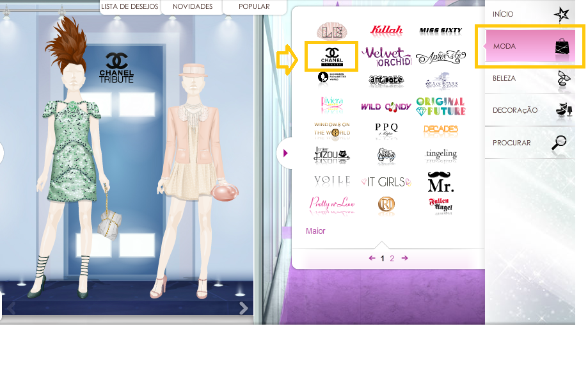Screen dimensions: 588x365
Task: Expand the brand panel with the purple triangle
Action: coord(285,153)
